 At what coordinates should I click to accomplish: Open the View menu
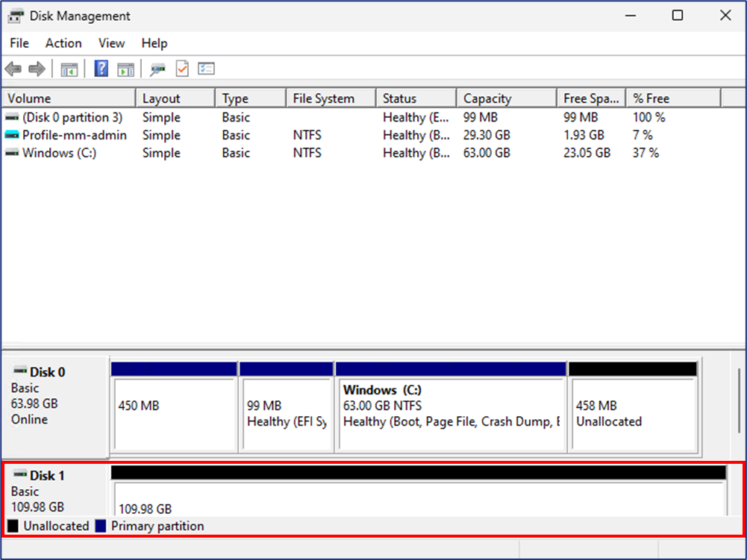point(111,43)
